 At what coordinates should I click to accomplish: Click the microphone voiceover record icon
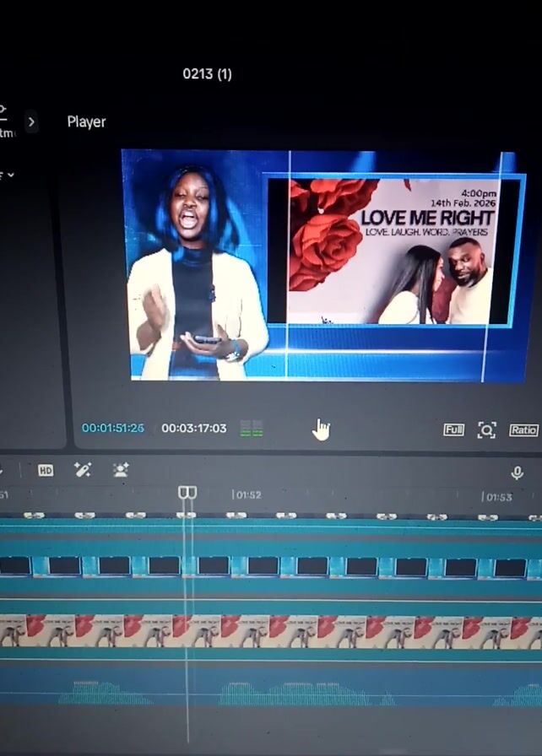click(x=518, y=473)
